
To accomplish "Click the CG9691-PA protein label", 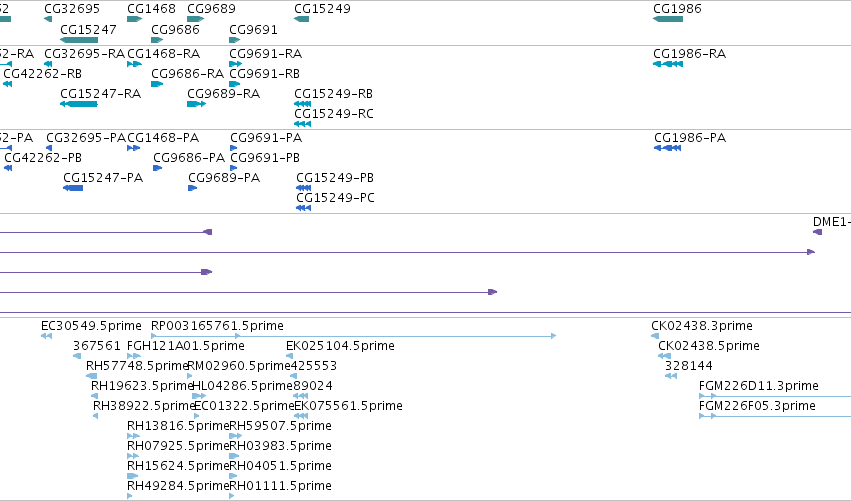I will (x=266, y=138).
